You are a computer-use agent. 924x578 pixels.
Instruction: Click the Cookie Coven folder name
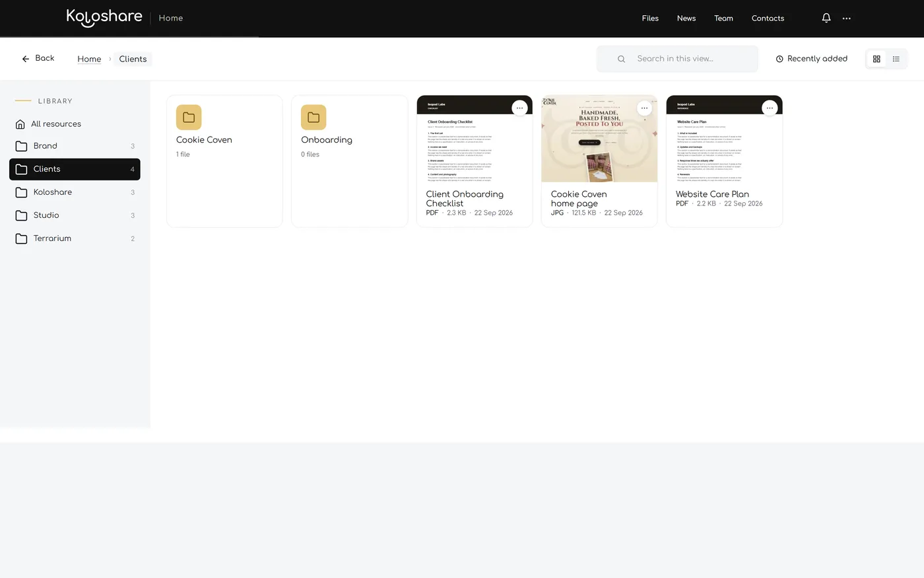click(x=204, y=140)
